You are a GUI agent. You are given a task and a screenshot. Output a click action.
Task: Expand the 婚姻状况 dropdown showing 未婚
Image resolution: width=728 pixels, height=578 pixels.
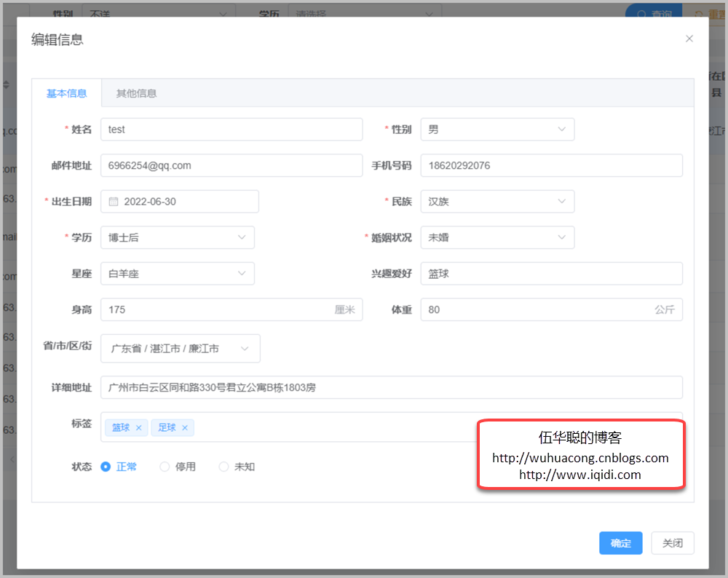point(497,237)
